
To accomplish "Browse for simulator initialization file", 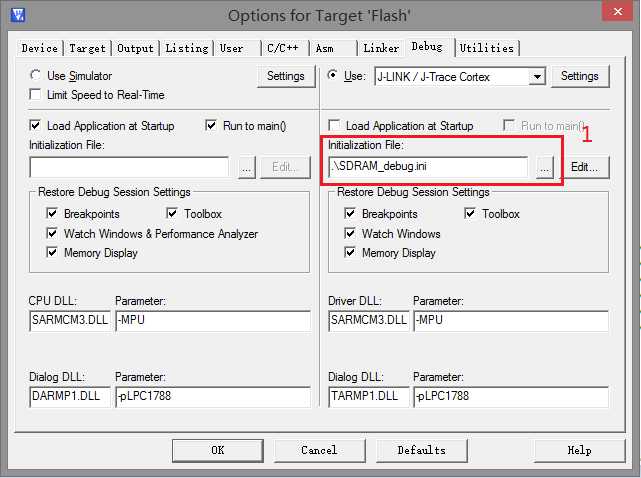I will (x=247, y=167).
